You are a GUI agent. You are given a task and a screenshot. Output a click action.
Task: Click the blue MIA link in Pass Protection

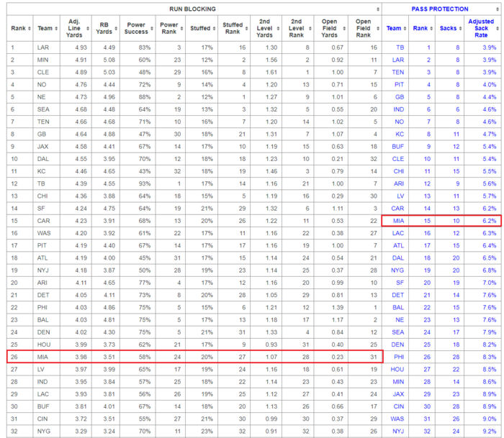click(x=399, y=221)
